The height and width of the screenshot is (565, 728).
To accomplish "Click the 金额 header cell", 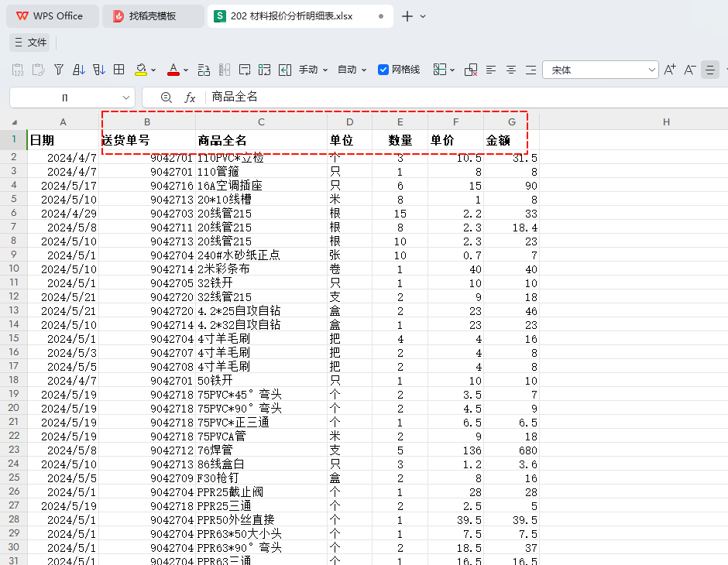I will click(x=511, y=140).
